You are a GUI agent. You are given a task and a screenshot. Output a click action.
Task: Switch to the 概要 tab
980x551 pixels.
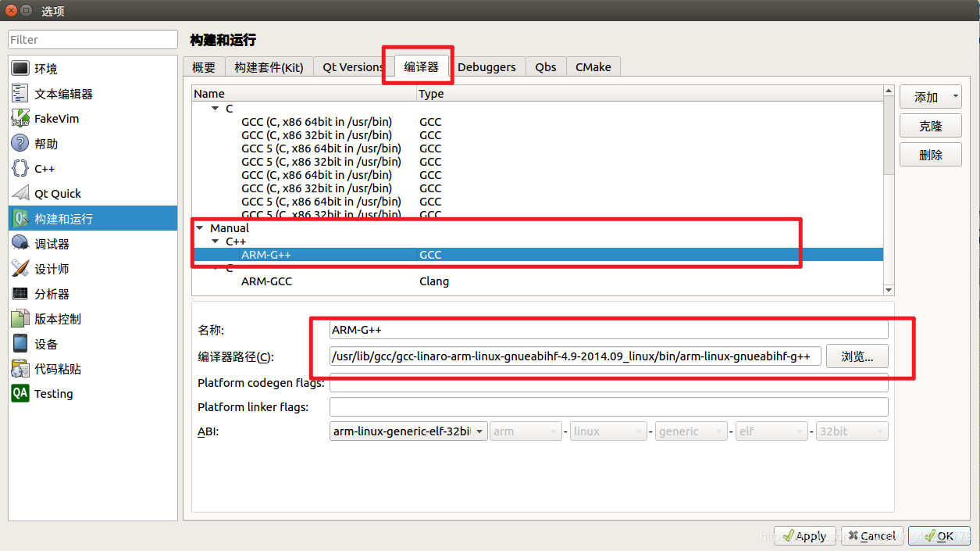204,67
